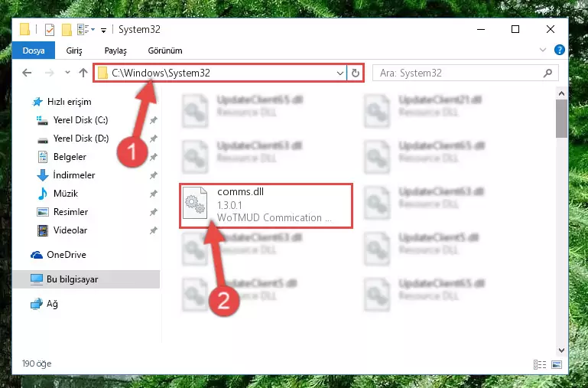588x388 pixels.
Task: Switch to the Paylaş ribbon tab
Action: [115, 51]
